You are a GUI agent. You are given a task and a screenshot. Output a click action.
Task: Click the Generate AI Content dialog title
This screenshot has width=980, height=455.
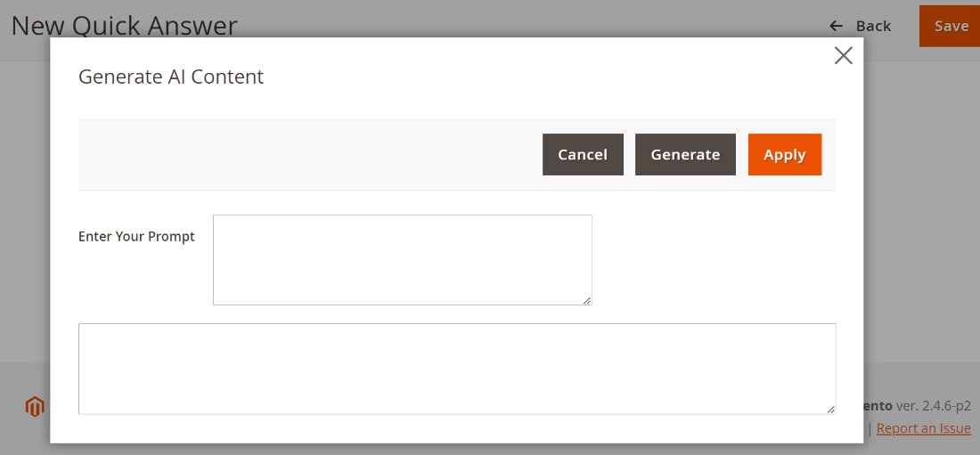[171, 77]
